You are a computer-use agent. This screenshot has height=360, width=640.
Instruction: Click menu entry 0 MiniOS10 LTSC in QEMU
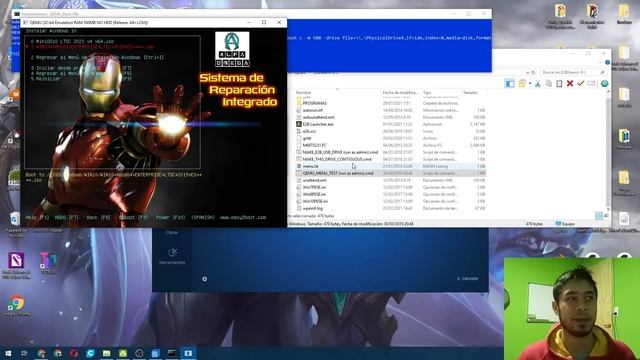(x=73, y=41)
